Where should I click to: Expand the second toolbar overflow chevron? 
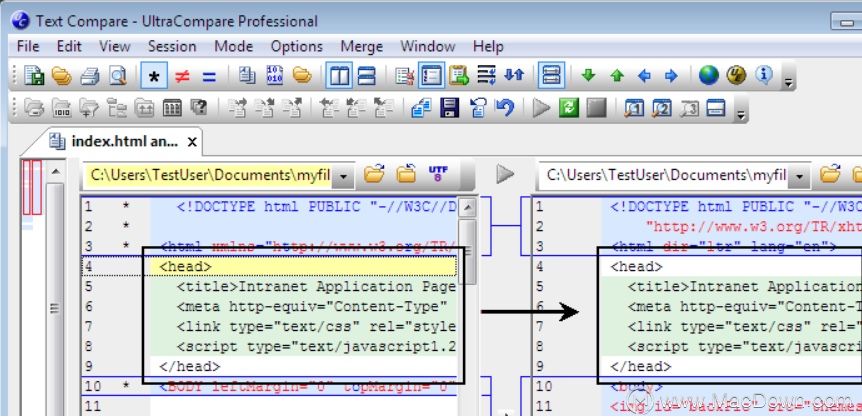coord(742,115)
